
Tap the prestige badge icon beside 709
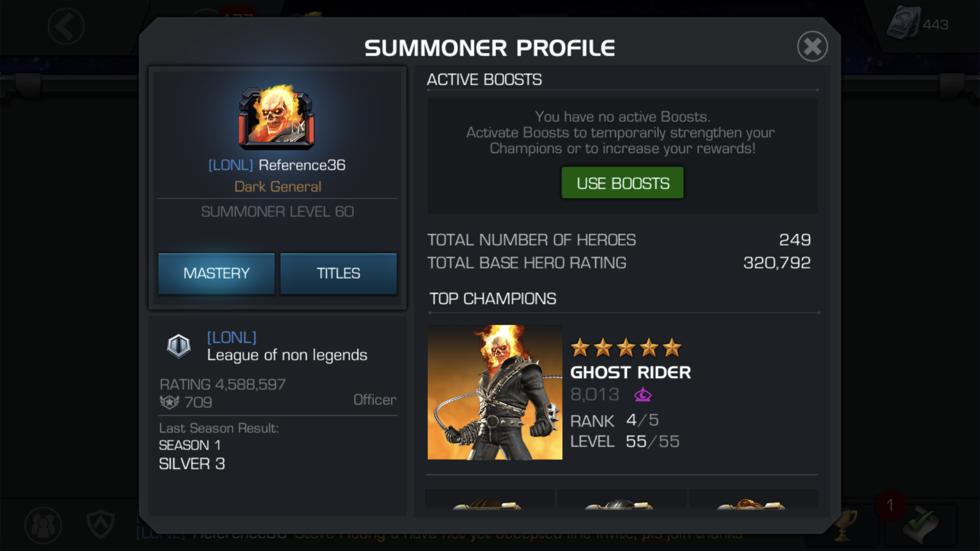click(x=169, y=402)
